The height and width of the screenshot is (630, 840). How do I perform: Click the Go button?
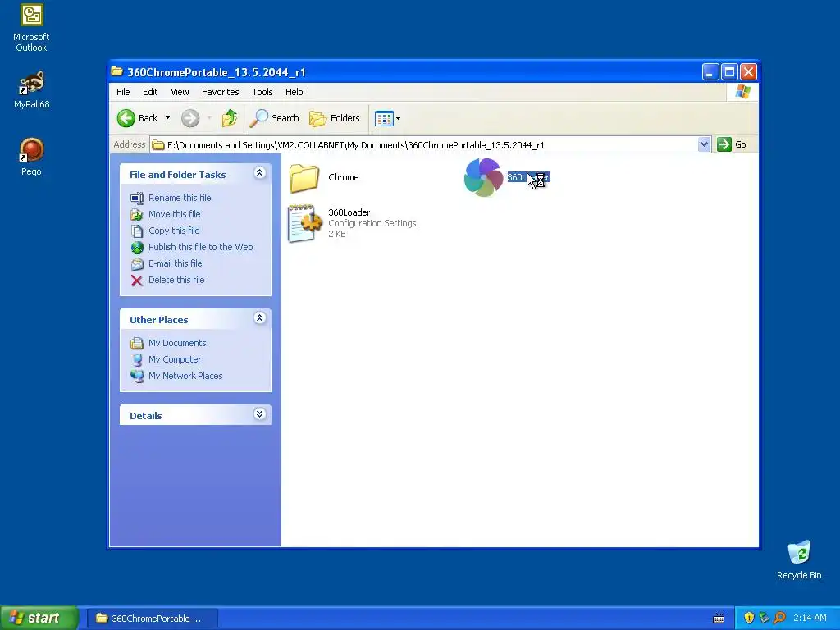pyautogui.click(x=733, y=144)
